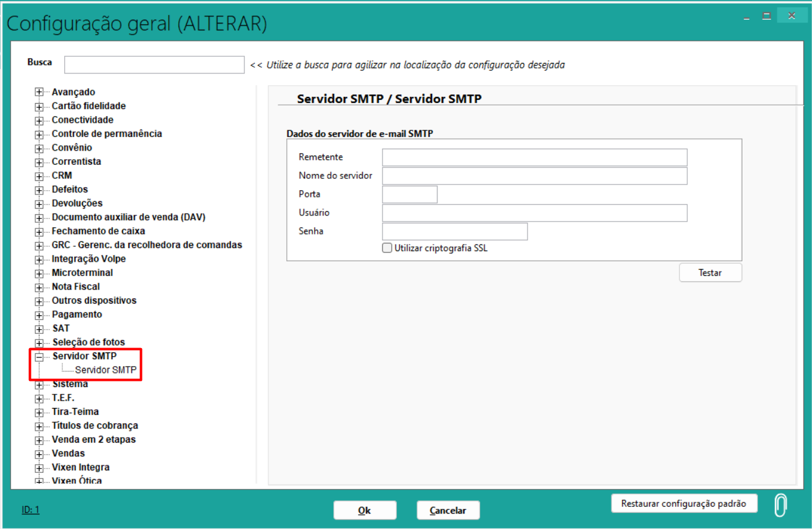Enable Utilizar criptografia SSL checkbox
The width and height of the screenshot is (812, 529).
[x=387, y=248]
